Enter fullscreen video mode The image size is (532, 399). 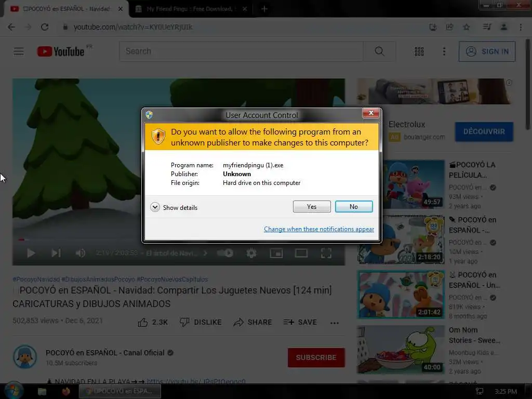point(326,253)
